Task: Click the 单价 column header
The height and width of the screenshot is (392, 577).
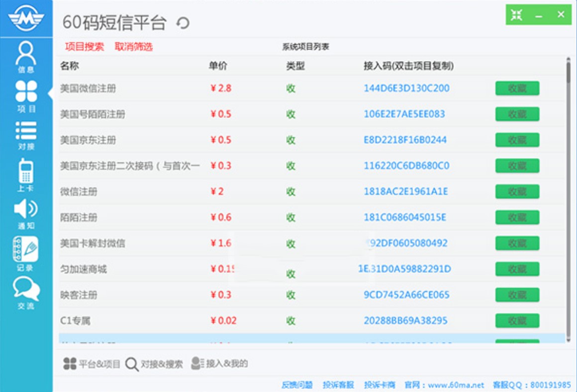Action: pyautogui.click(x=218, y=66)
